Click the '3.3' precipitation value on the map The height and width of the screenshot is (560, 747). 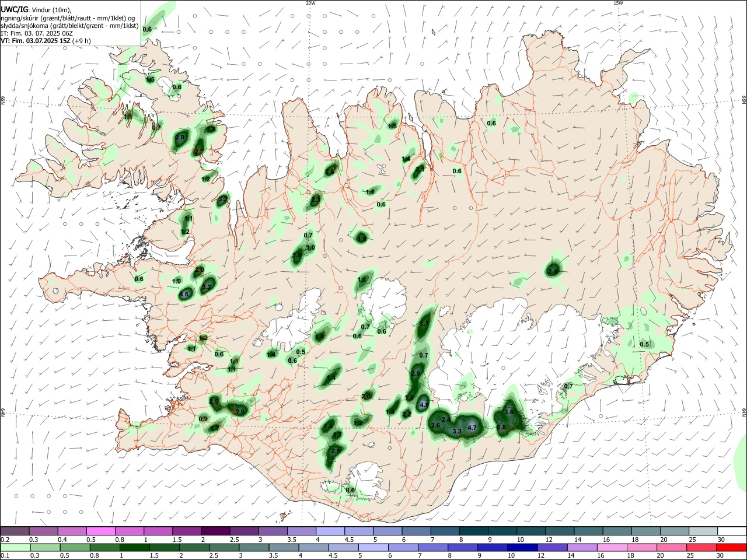pyautogui.click(x=457, y=431)
